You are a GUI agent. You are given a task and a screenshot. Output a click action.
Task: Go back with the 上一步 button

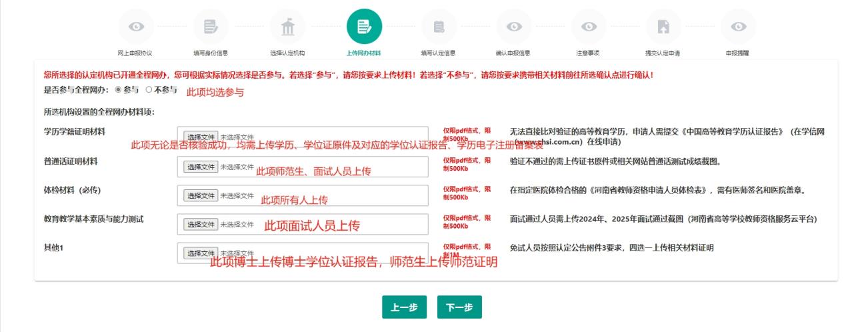pos(404,307)
